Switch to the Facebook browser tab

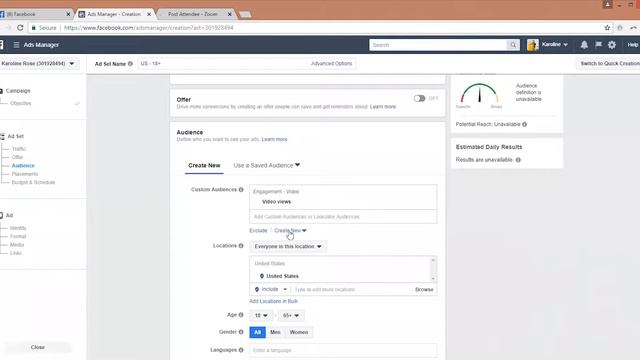(33, 14)
